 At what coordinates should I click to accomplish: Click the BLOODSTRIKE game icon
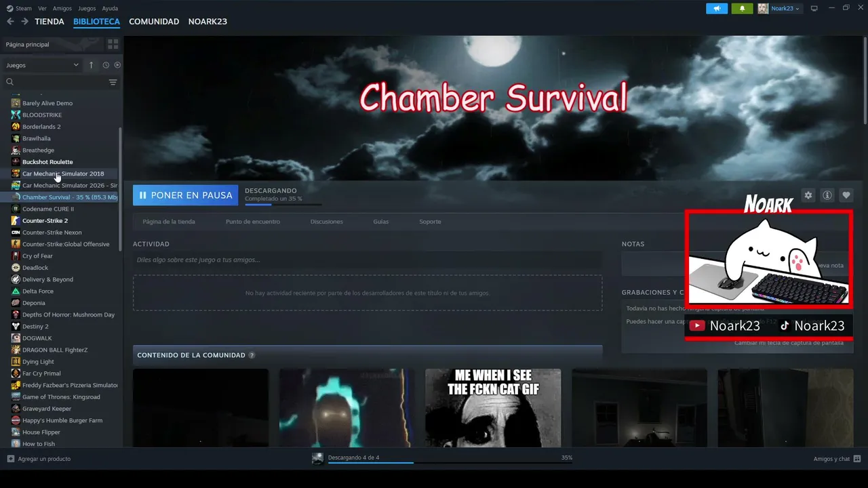click(16, 115)
